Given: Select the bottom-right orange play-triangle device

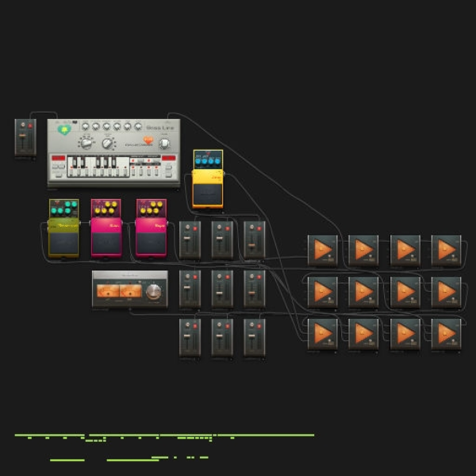Looking at the screenshot, I should coord(446,334).
